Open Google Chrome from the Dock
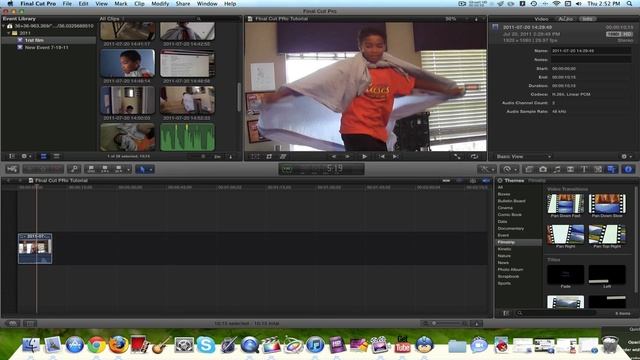 [x=96, y=345]
